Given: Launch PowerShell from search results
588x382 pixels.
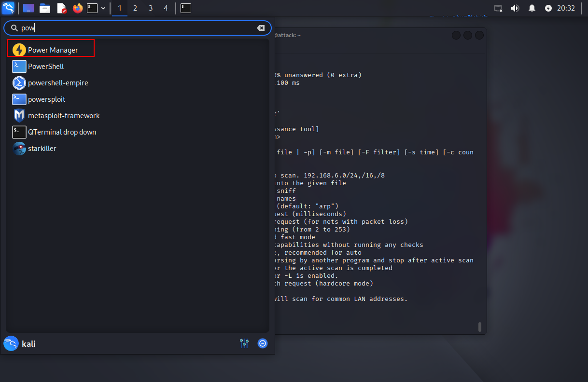Looking at the screenshot, I should click(138, 66).
